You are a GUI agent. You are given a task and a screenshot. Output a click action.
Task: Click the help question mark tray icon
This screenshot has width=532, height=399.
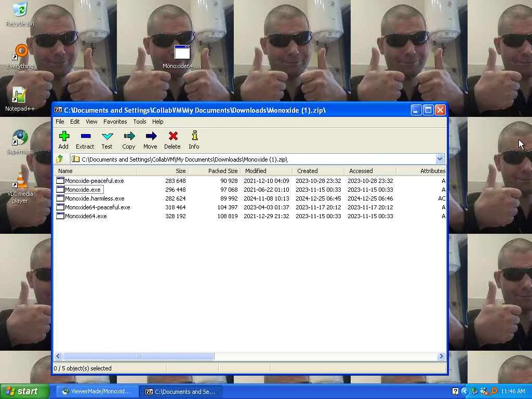[455, 391]
